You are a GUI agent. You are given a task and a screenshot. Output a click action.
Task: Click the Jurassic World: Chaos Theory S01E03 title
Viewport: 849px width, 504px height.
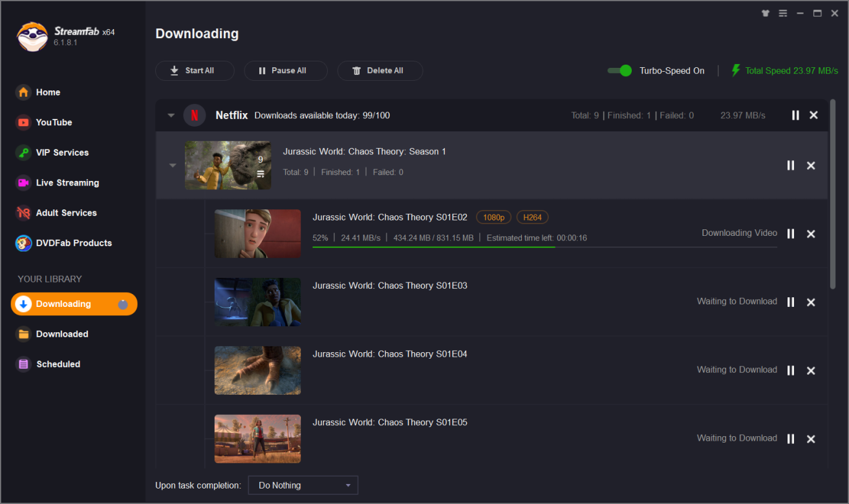(390, 286)
